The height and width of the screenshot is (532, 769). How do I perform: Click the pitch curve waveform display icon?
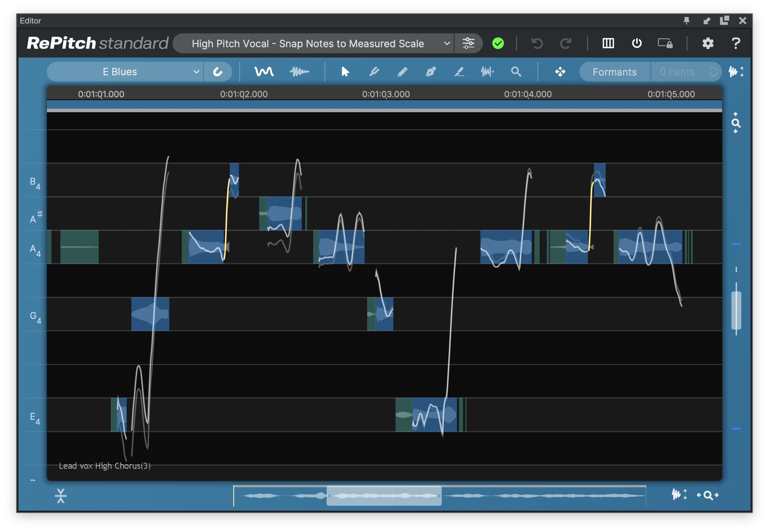point(264,72)
